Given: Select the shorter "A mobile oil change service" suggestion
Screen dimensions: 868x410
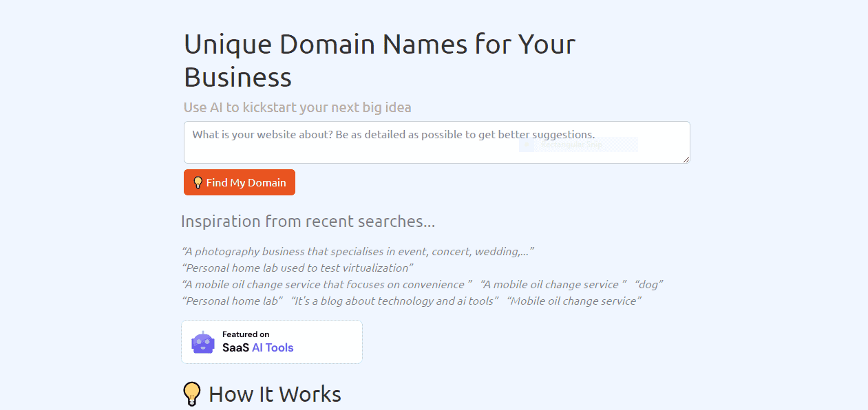Looking at the screenshot, I should tap(553, 284).
